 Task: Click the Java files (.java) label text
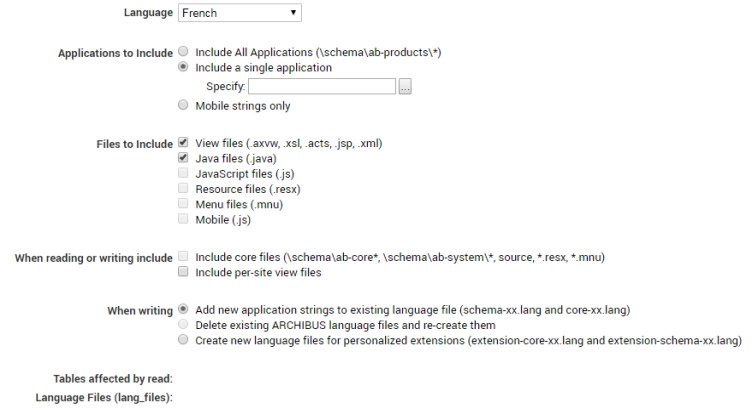point(236,158)
